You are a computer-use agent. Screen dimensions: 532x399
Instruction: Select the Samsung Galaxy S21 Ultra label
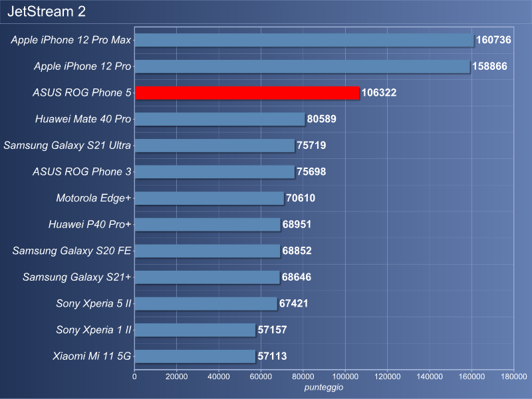[x=67, y=145]
